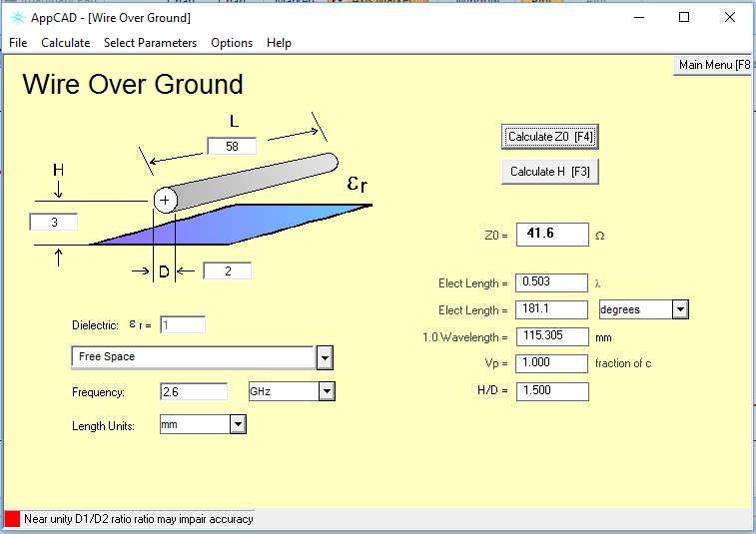The width and height of the screenshot is (756, 534).
Task: Expand the Free Space dielectric dropdown
Action: point(325,357)
